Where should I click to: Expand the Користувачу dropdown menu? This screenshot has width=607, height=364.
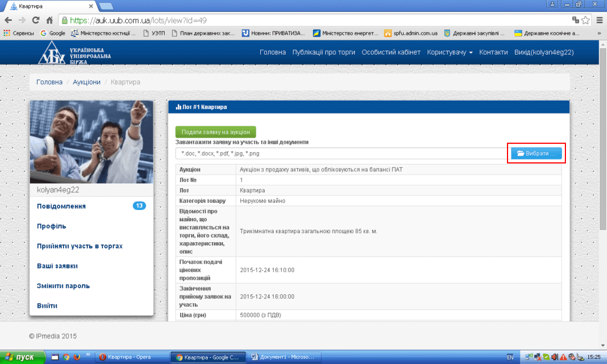point(450,52)
